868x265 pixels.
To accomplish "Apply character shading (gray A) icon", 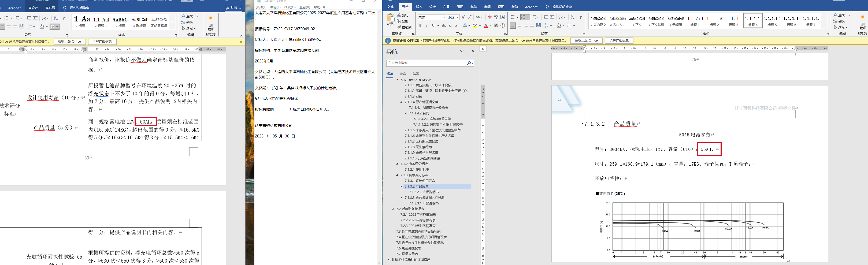I will coord(496,26).
